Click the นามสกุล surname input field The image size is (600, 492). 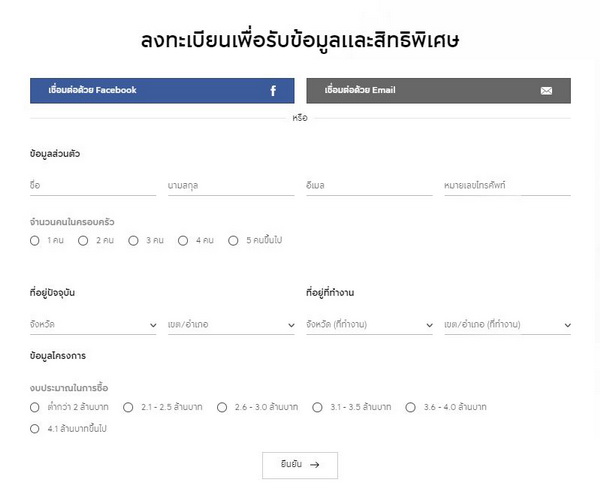[231, 185]
